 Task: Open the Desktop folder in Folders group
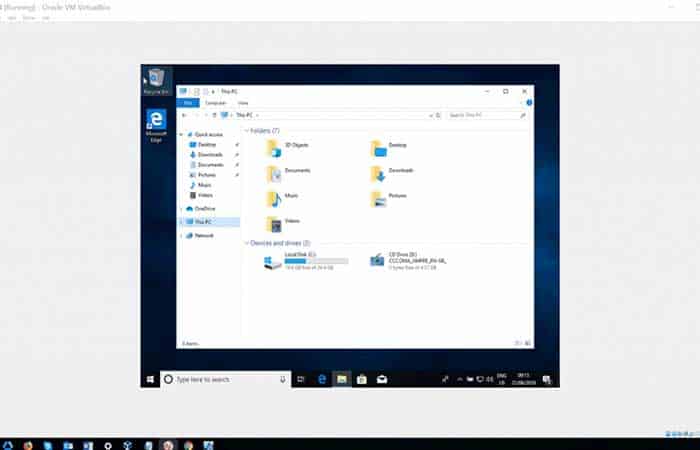coord(388,148)
